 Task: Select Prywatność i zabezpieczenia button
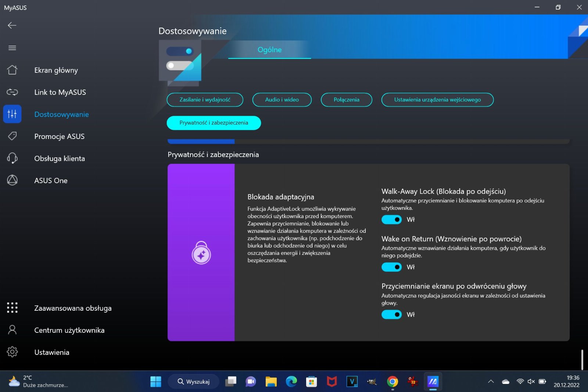click(214, 123)
